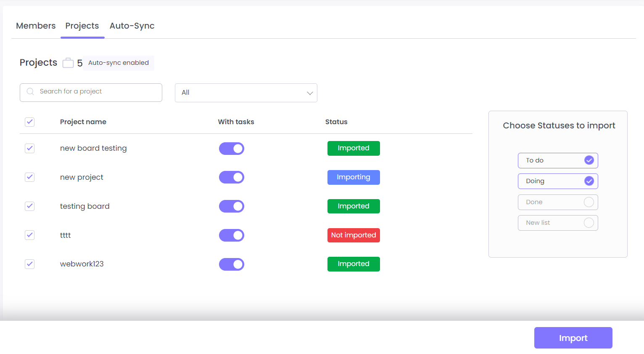Click the Auto-sync enabled label
Screen dimensions: 644x354
pos(119,63)
